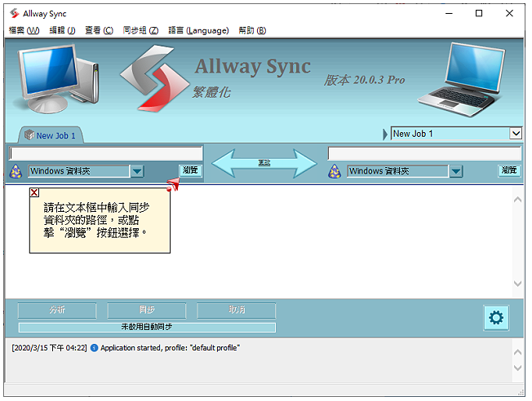Click scroll up arrow in file list pane
This screenshot has width=532, height=401.
click(x=518, y=200)
